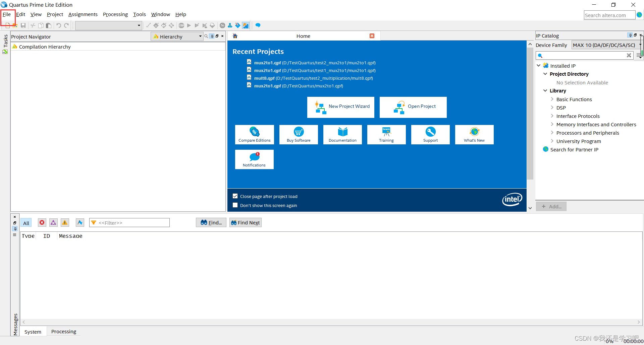Click the Home page vertical scrollbar
This screenshot has height=345, width=644.
coord(530,114)
